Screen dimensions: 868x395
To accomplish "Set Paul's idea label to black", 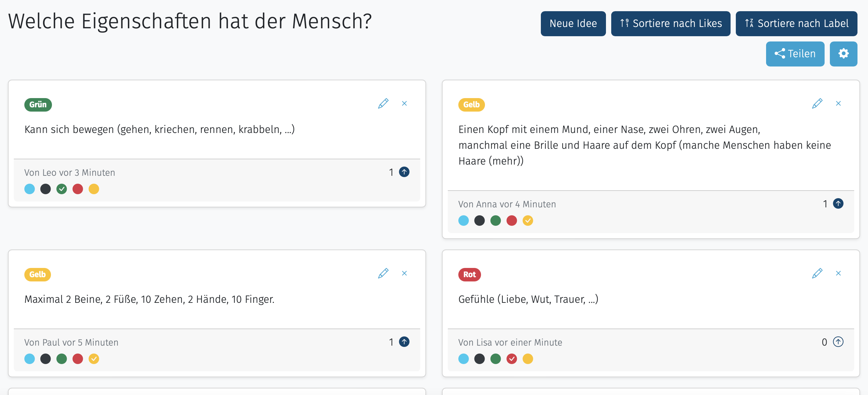I will pos(45,359).
